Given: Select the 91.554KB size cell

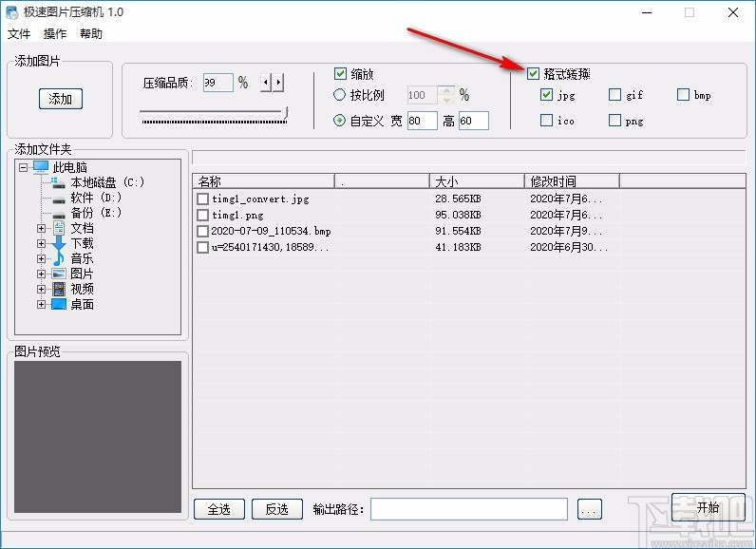Looking at the screenshot, I should 458,232.
